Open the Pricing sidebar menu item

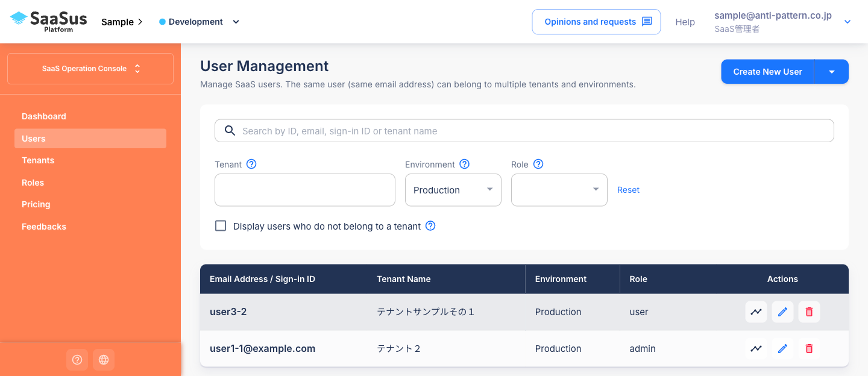pos(36,204)
